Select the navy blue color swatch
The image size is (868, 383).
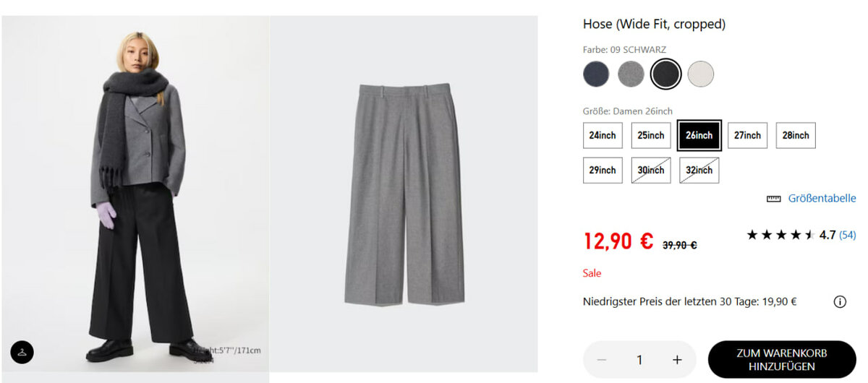[596, 74]
